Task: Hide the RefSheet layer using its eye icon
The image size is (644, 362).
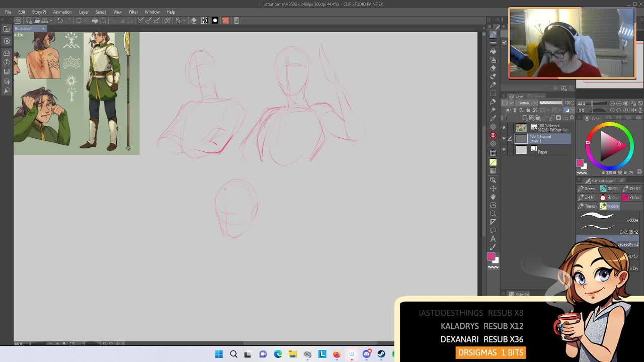Action: click(504, 128)
